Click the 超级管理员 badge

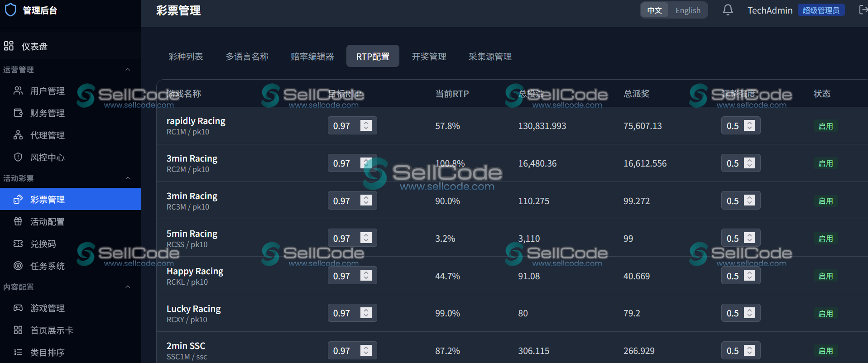[x=821, y=10]
